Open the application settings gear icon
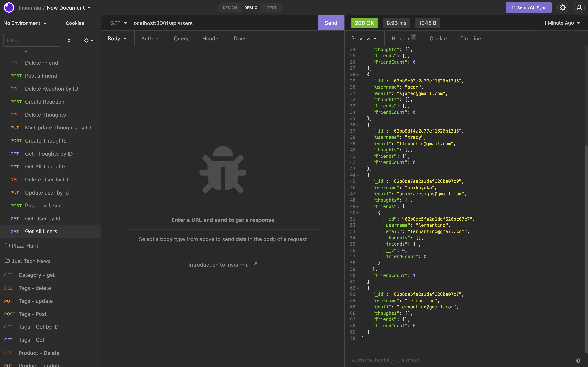The height and width of the screenshot is (367, 588). pyautogui.click(x=563, y=8)
